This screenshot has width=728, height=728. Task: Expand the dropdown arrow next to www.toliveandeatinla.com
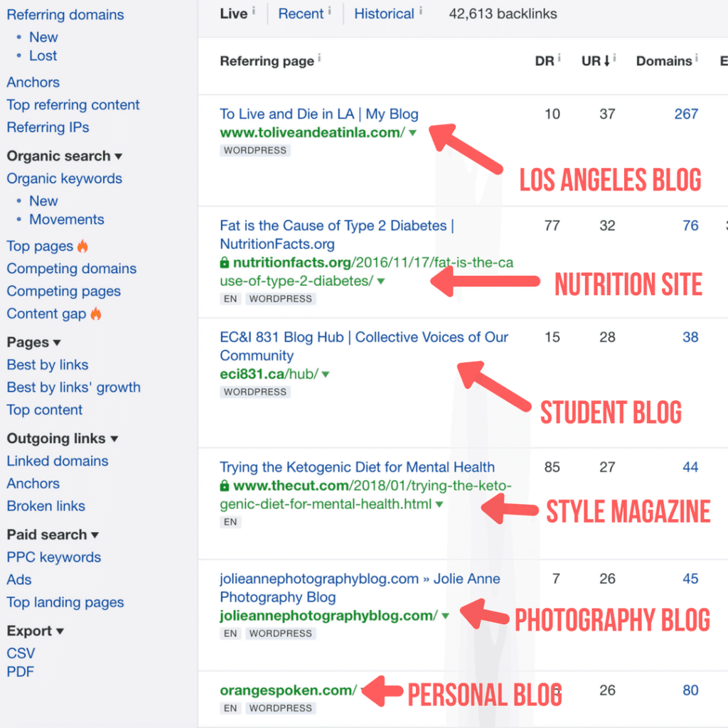tap(413, 132)
